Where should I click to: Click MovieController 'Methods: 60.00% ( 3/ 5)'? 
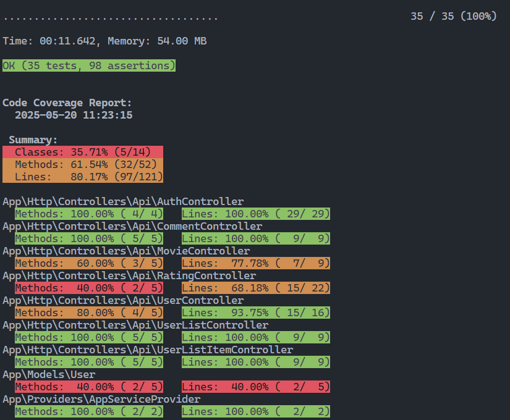point(89,263)
